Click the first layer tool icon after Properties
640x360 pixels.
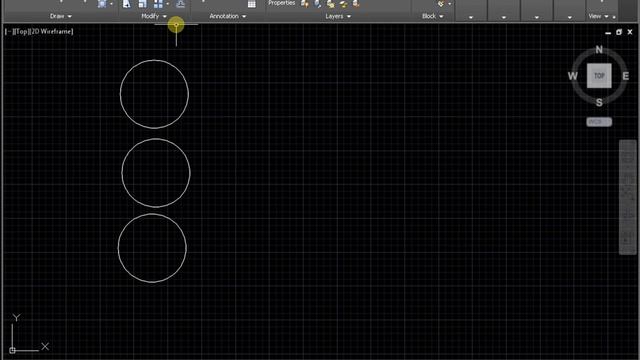(x=304, y=4)
